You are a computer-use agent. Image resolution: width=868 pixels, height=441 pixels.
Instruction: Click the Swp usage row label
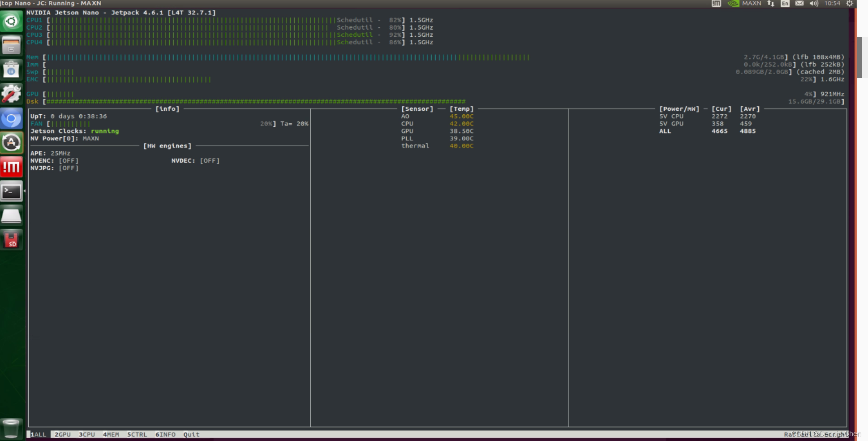(32, 72)
